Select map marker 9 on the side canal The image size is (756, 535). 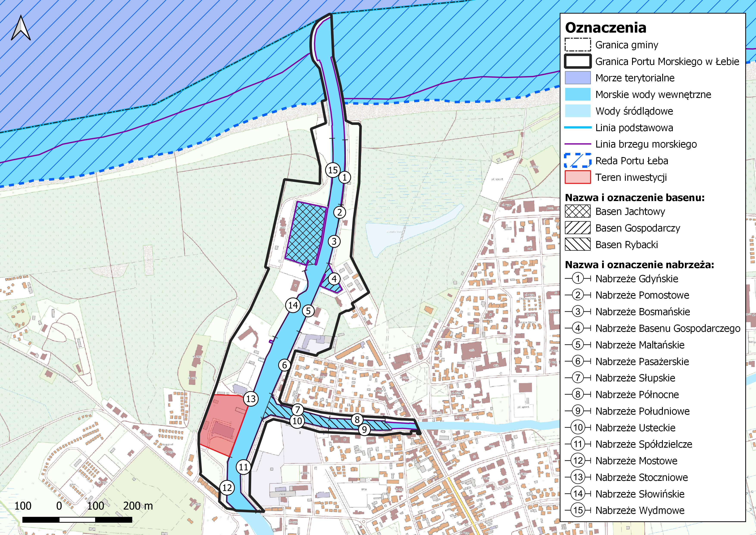(x=364, y=429)
